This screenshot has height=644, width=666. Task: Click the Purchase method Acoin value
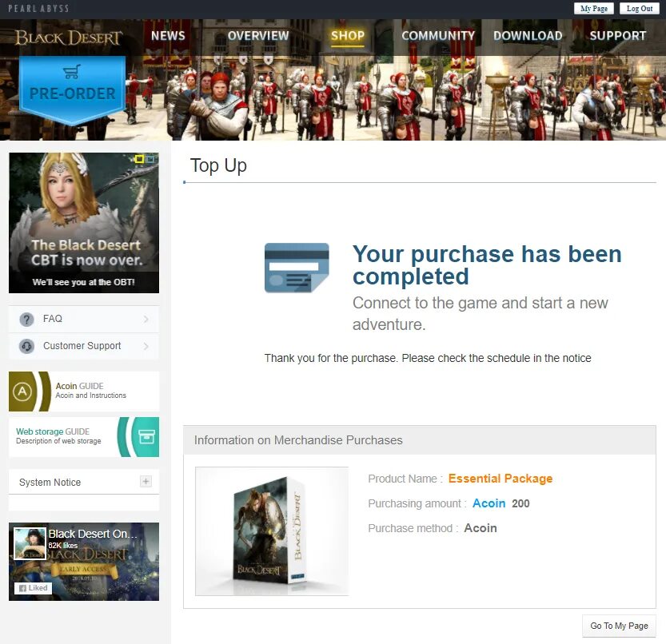pyautogui.click(x=481, y=528)
